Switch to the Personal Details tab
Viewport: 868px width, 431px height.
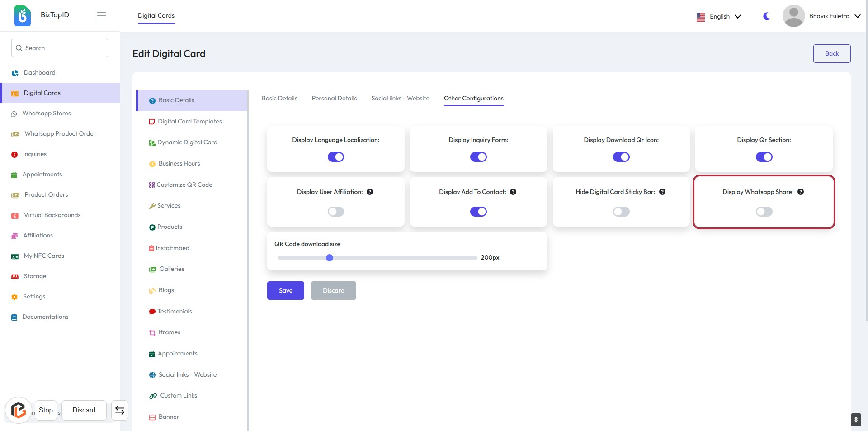pos(334,98)
